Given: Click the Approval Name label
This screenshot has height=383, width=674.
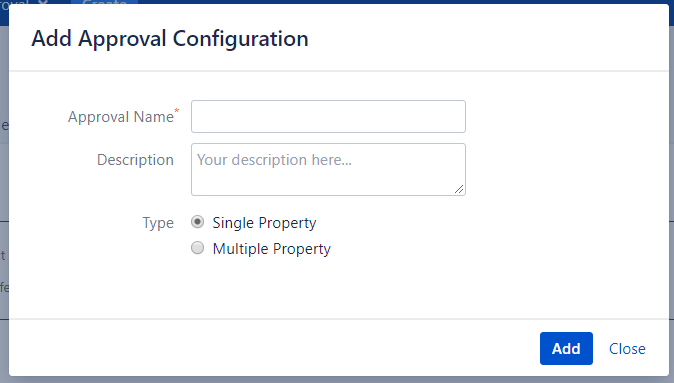Looking at the screenshot, I should [121, 116].
